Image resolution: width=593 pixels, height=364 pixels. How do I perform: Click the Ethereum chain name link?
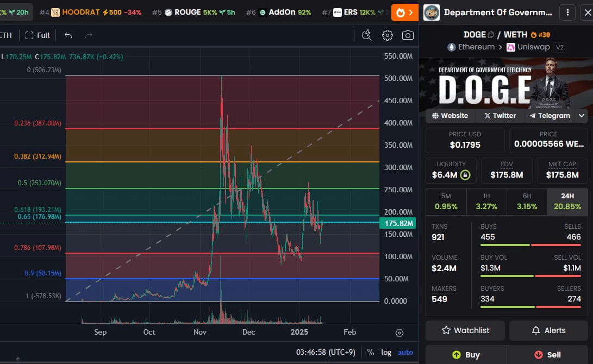pos(477,47)
